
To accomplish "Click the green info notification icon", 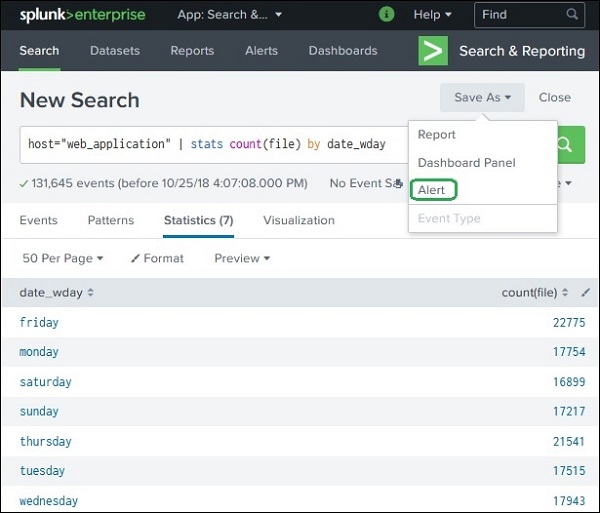I will click(x=387, y=15).
